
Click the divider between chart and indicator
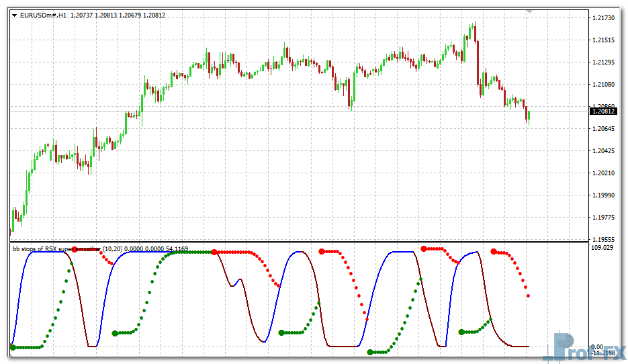coord(299,242)
